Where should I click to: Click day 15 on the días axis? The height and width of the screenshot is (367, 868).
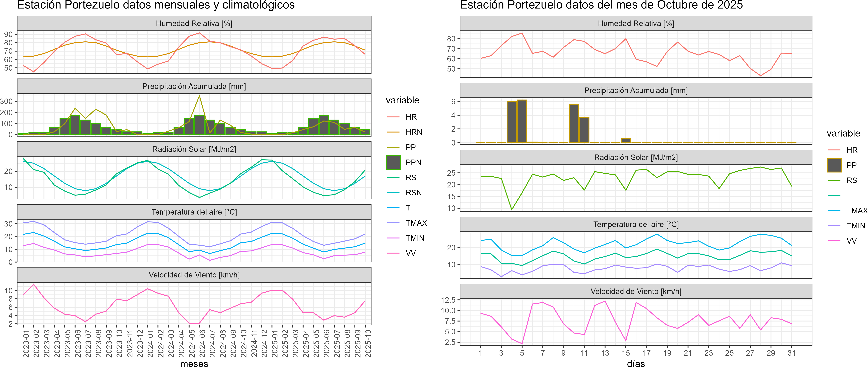tap(626, 353)
